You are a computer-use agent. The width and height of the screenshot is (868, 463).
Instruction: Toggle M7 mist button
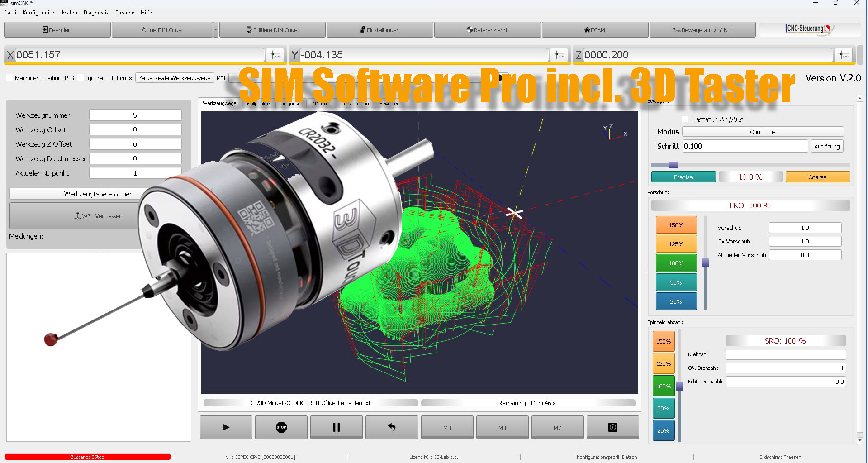(x=557, y=427)
